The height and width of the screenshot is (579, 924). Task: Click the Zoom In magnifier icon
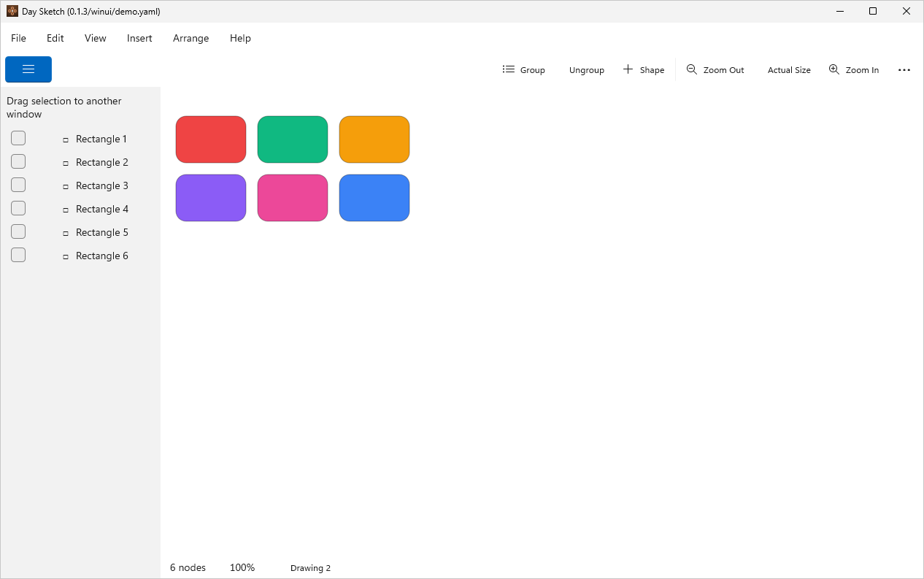(834, 69)
